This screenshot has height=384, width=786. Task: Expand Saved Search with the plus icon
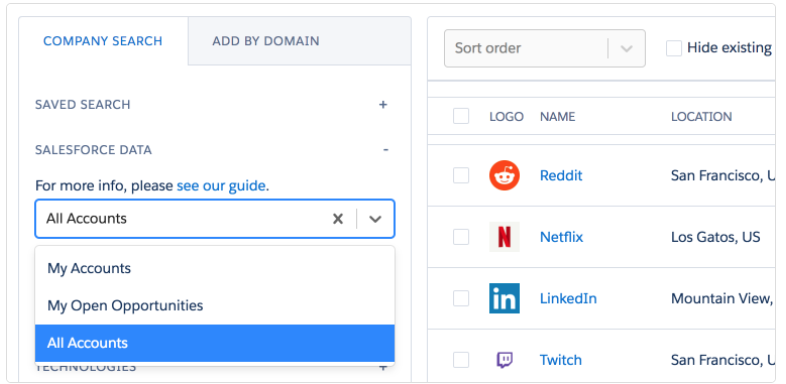tap(383, 104)
